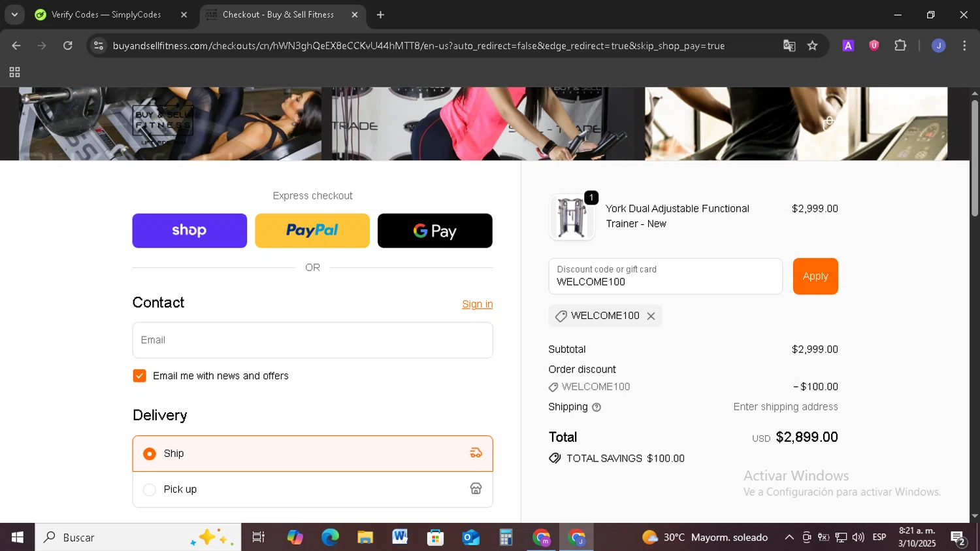Open the Chrome profile avatar

939,46
